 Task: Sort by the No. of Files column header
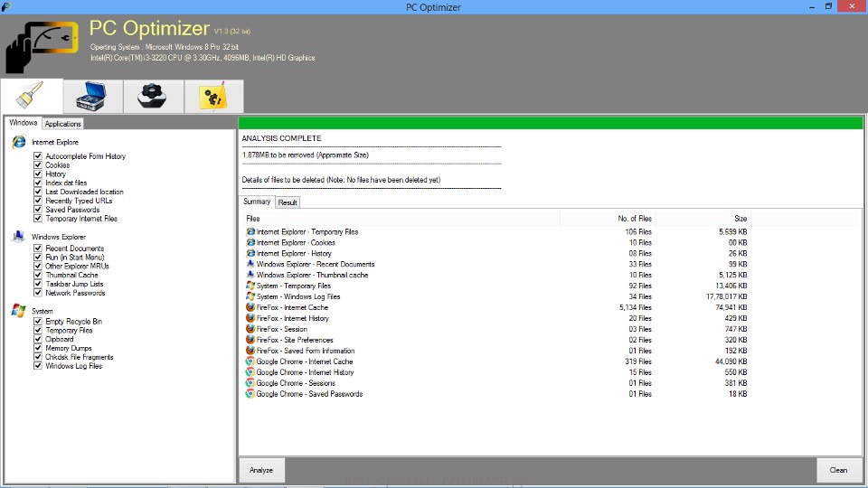pyautogui.click(x=608, y=219)
